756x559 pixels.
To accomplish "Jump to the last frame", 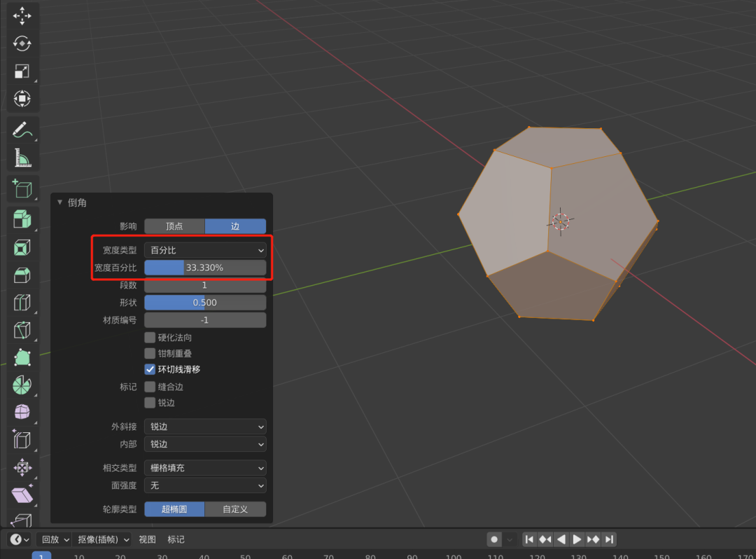I will [609, 539].
